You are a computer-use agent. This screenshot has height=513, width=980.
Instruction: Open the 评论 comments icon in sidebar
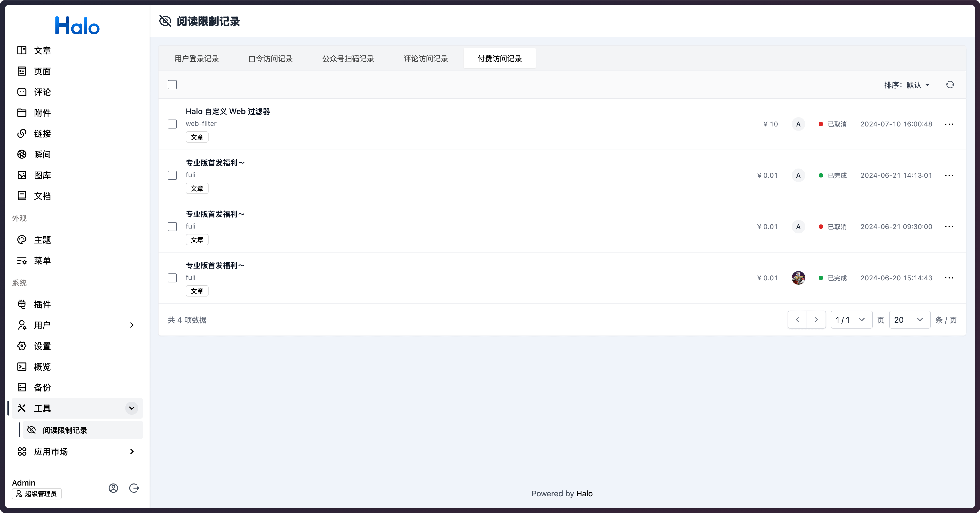coord(22,92)
